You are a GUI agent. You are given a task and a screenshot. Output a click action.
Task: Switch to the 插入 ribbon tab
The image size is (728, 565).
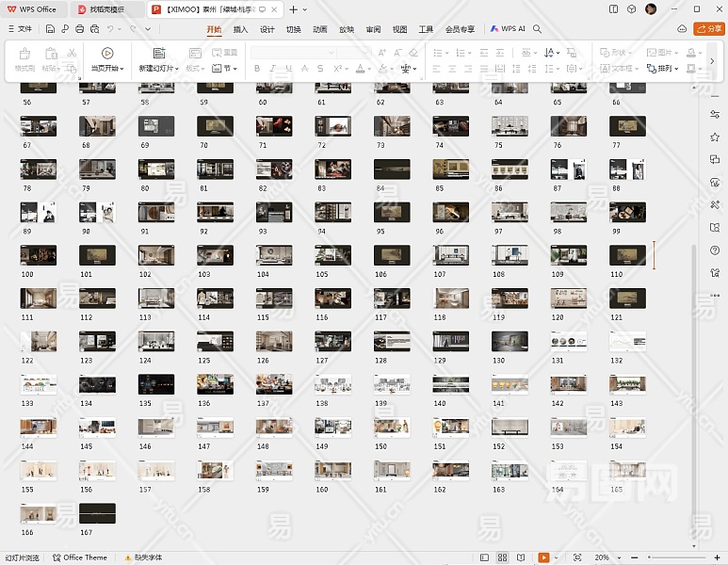click(240, 29)
